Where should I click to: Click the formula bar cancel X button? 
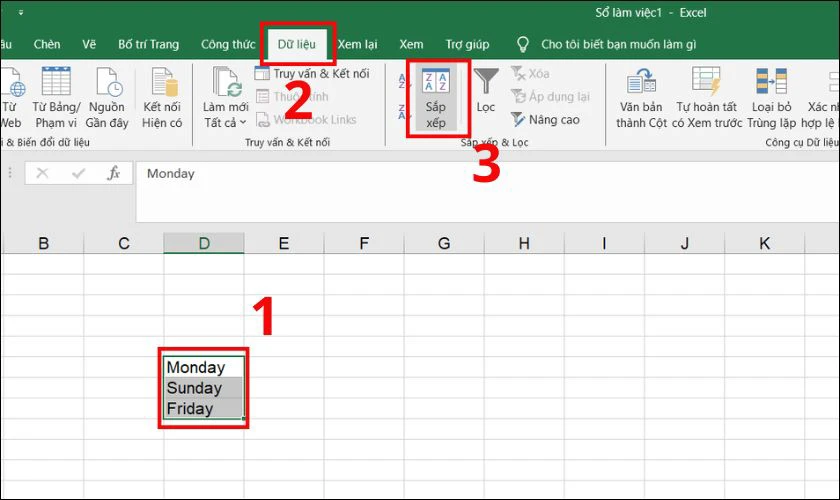pos(42,173)
